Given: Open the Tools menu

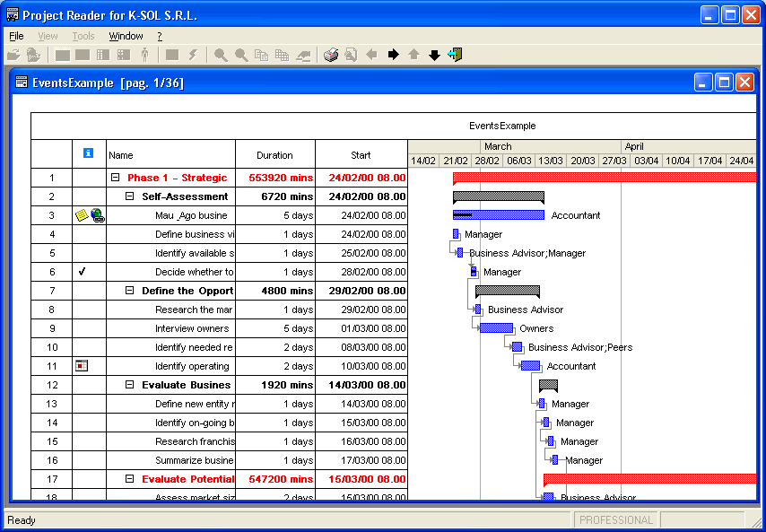Looking at the screenshot, I should [x=83, y=36].
